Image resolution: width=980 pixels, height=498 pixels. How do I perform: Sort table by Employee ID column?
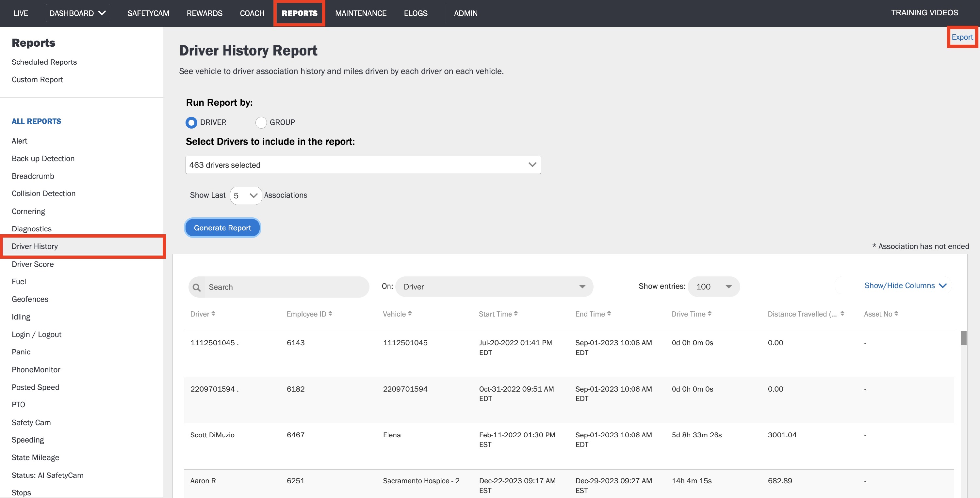pyautogui.click(x=309, y=314)
